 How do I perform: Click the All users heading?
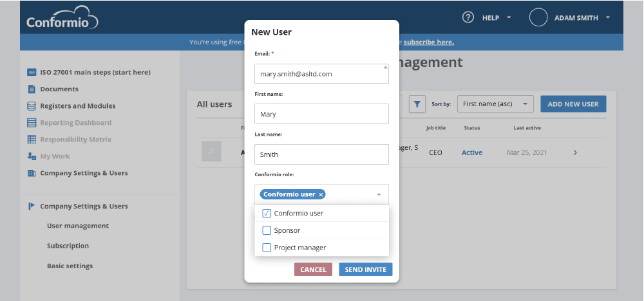click(x=214, y=104)
